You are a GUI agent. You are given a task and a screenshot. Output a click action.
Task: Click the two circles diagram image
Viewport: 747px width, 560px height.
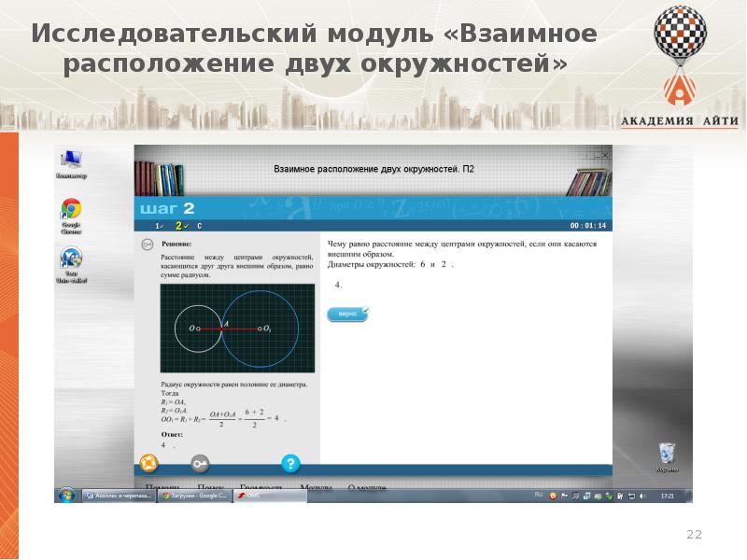tap(240, 330)
